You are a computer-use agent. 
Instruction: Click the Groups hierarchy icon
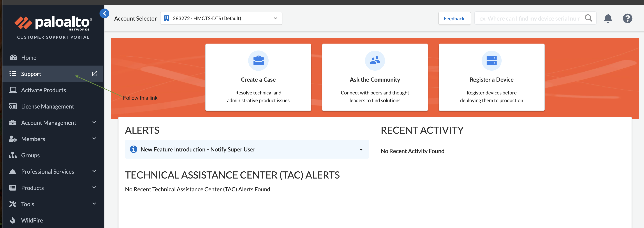point(13,155)
